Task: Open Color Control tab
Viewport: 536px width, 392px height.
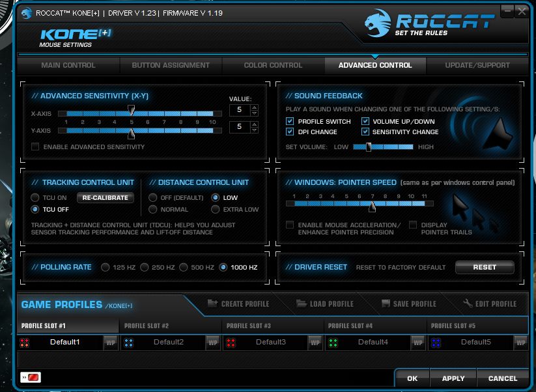Action: tap(273, 65)
